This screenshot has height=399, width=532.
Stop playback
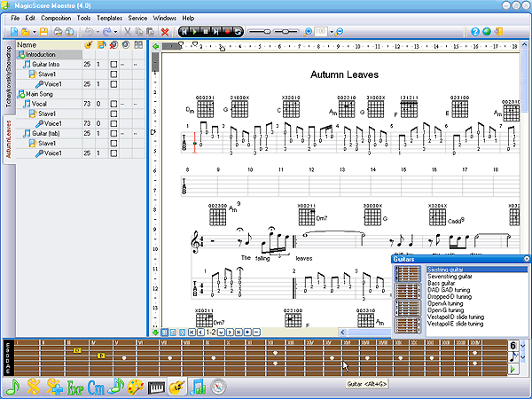[x=206, y=32]
